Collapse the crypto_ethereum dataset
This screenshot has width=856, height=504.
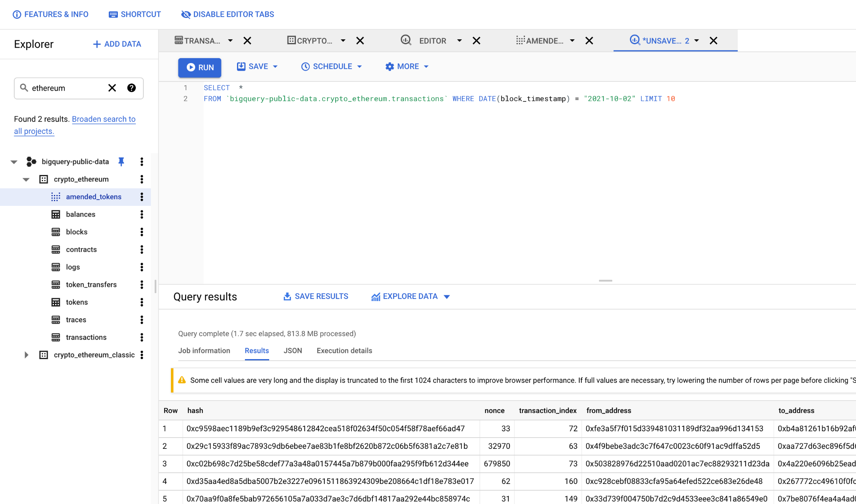26,180
